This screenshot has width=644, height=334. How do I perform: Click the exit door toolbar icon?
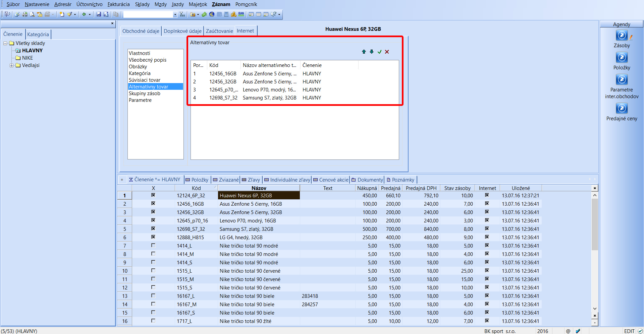click(x=7, y=14)
